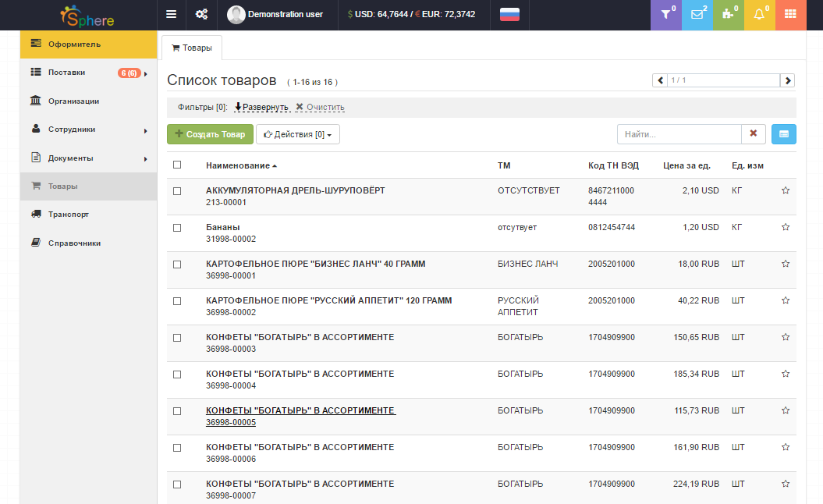823x504 pixels.
Task: Click the green puzzle piece icon
Action: pyautogui.click(x=728, y=14)
